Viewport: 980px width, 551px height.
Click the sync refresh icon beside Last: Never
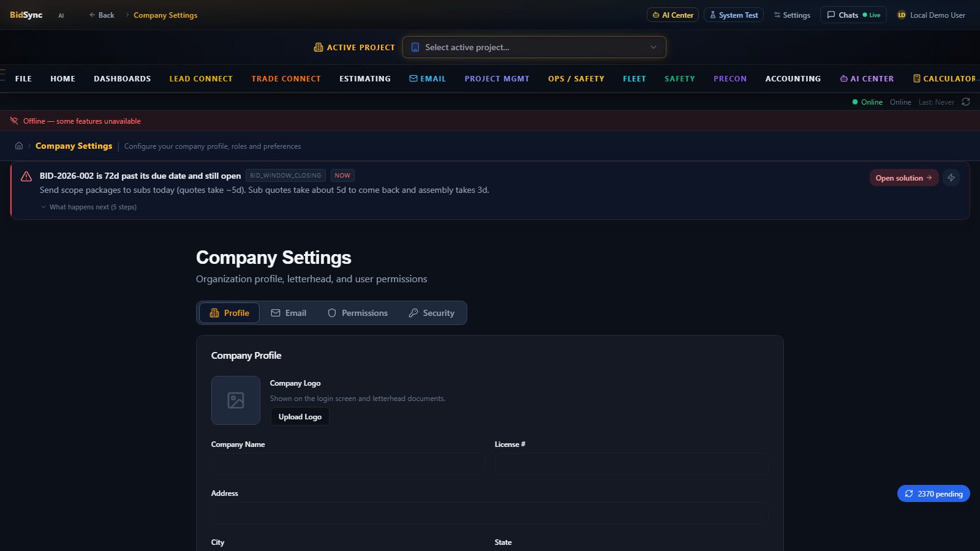(966, 102)
